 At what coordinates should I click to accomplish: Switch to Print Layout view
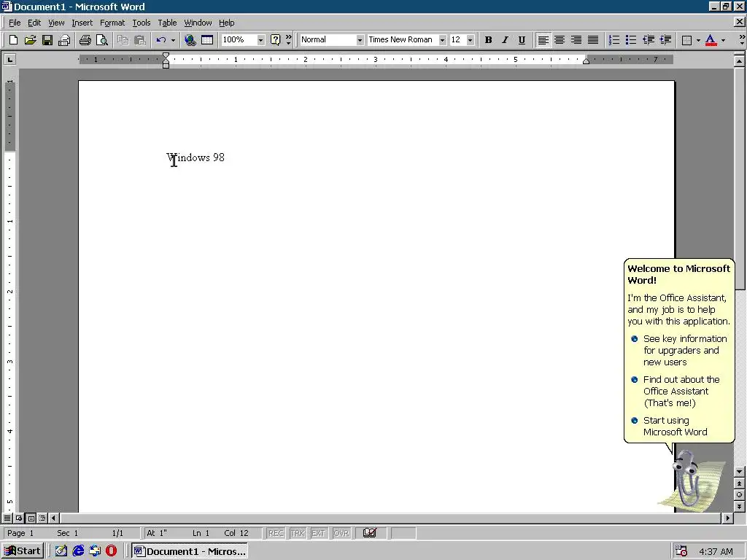(31, 518)
